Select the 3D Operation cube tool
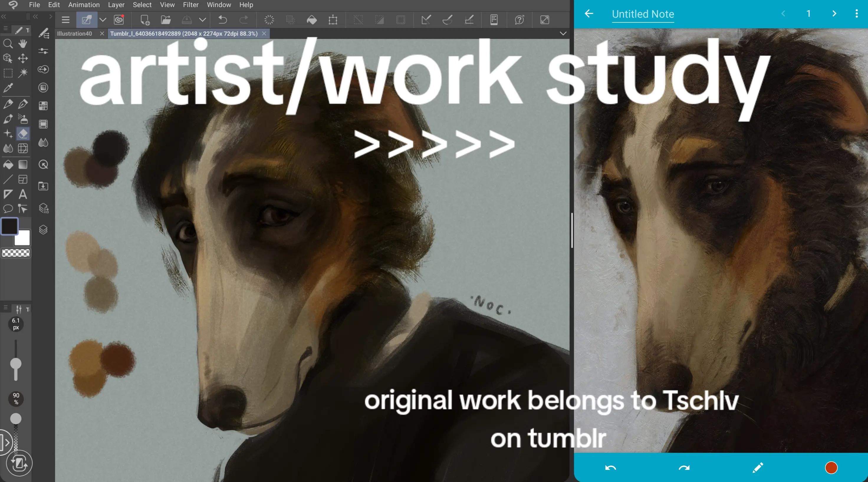Viewport: 868px width, 482px height. click(8, 58)
